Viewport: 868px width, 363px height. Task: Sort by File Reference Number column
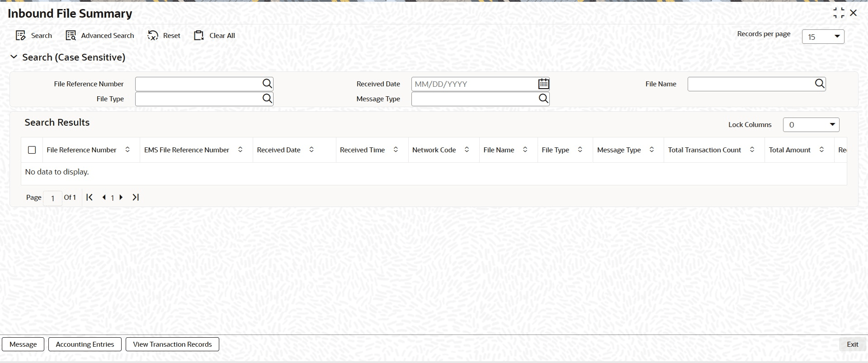tap(127, 150)
